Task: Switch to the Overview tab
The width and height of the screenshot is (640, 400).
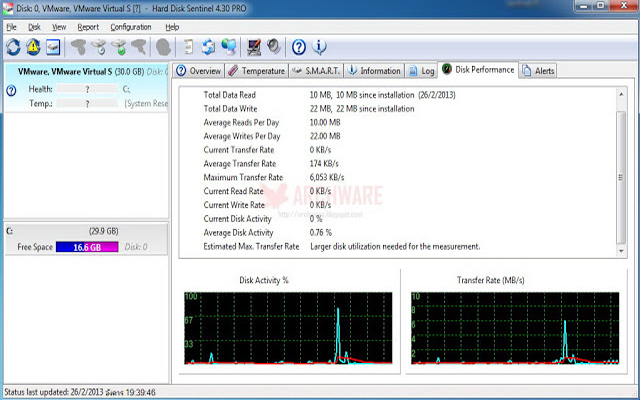Action: (198, 71)
